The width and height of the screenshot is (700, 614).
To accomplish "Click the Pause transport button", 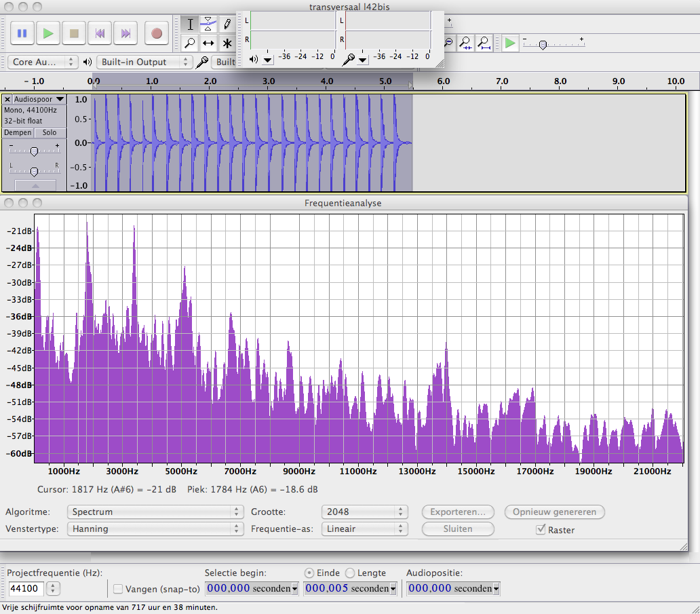I will coord(22,33).
